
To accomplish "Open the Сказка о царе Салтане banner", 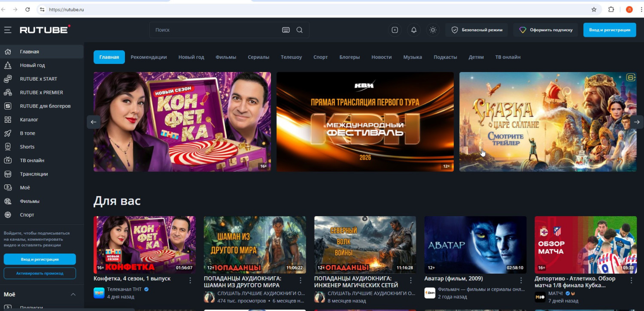I will (545, 122).
